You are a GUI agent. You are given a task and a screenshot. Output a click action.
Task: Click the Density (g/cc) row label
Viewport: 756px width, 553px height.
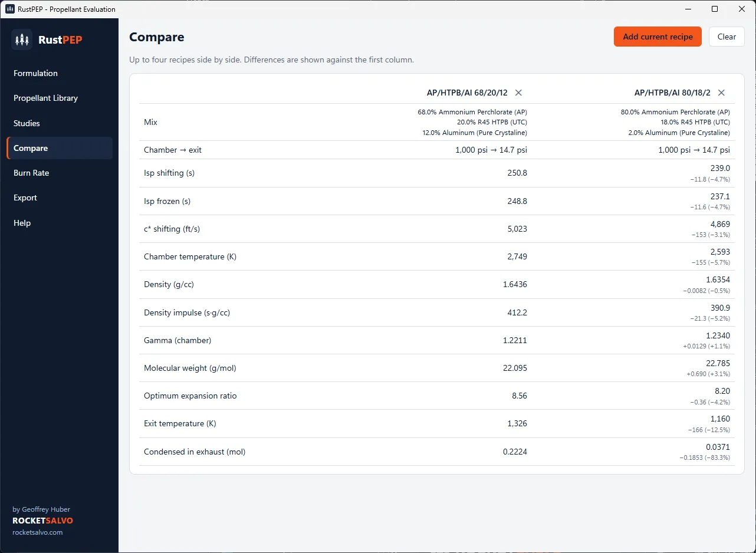(169, 284)
